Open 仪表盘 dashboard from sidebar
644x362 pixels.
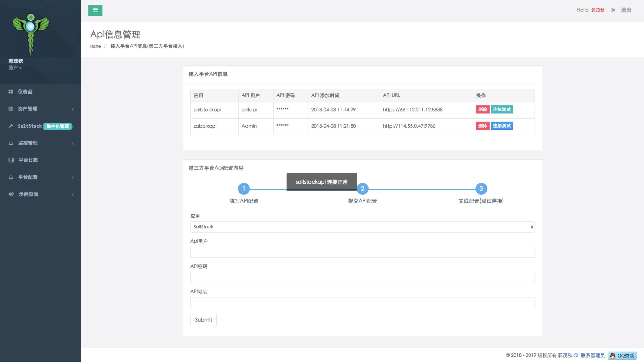pyautogui.click(x=25, y=92)
